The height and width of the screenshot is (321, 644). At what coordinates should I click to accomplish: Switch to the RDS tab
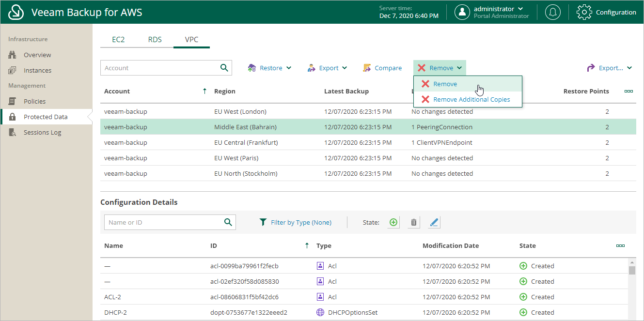click(x=155, y=40)
